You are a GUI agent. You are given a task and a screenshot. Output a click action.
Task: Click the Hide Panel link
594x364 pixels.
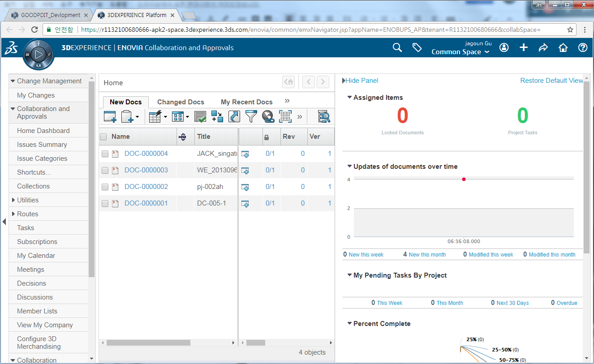[x=362, y=81]
